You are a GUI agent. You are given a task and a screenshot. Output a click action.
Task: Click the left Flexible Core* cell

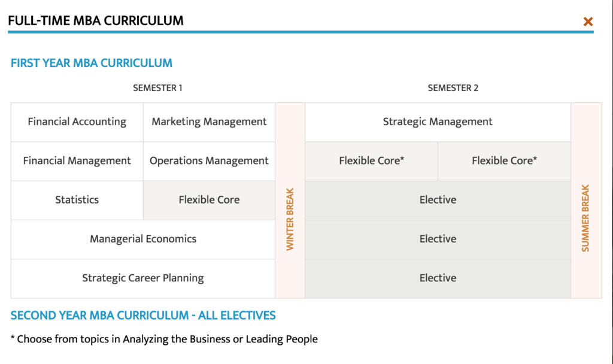[x=372, y=161]
